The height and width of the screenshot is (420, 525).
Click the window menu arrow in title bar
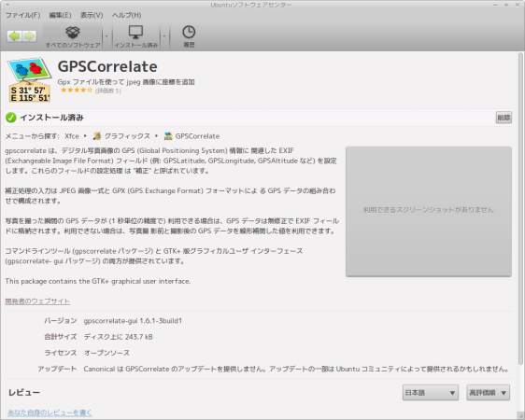7,5
